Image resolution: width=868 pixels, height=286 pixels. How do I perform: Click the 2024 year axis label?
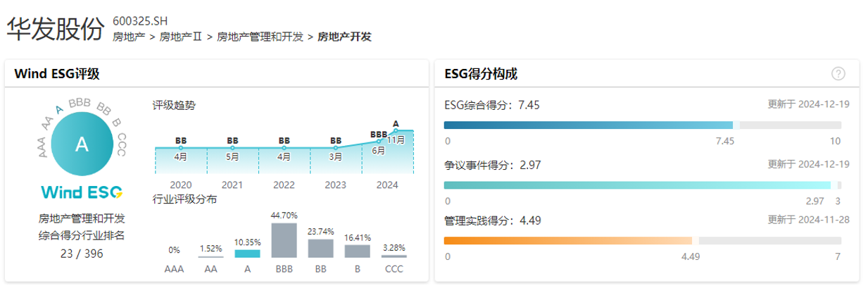point(387,186)
